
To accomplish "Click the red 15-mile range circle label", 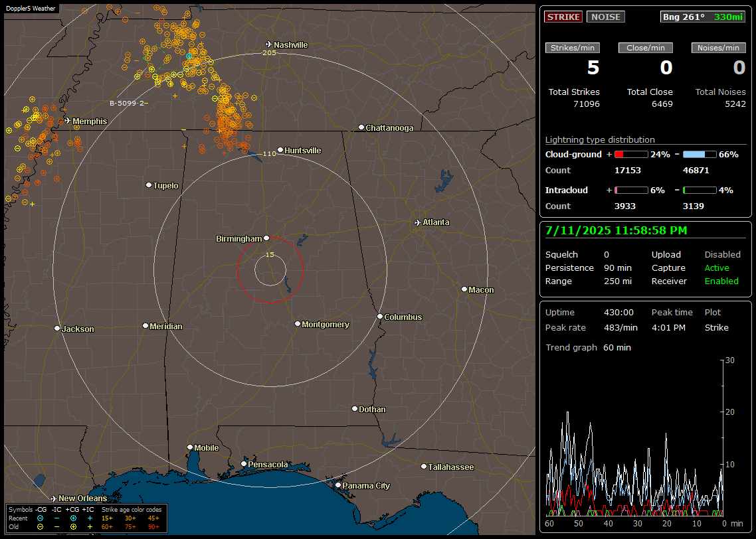I will click(x=270, y=254).
